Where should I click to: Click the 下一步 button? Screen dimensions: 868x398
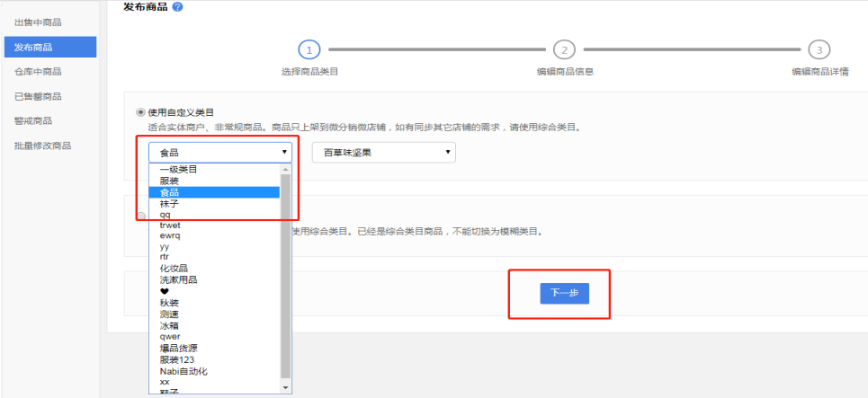[564, 294]
